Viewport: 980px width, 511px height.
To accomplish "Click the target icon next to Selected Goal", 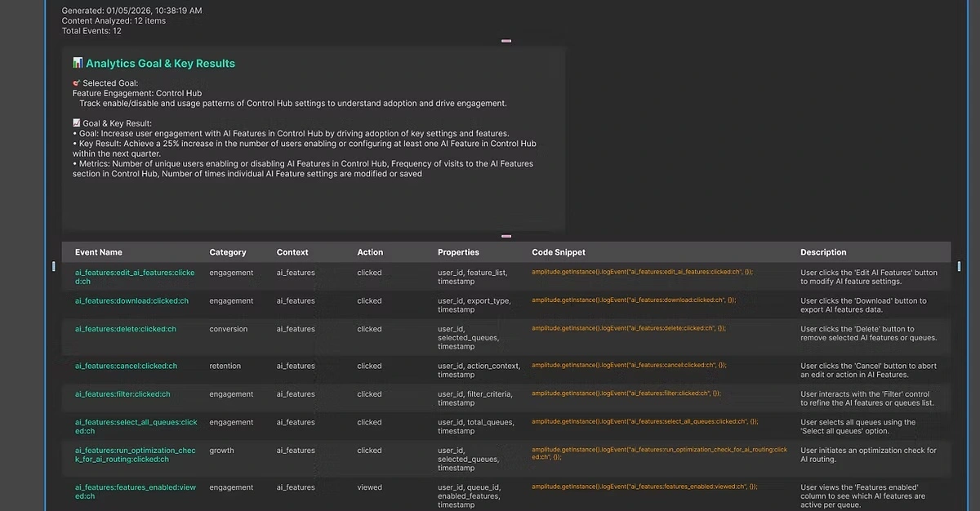I will [x=76, y=83].
